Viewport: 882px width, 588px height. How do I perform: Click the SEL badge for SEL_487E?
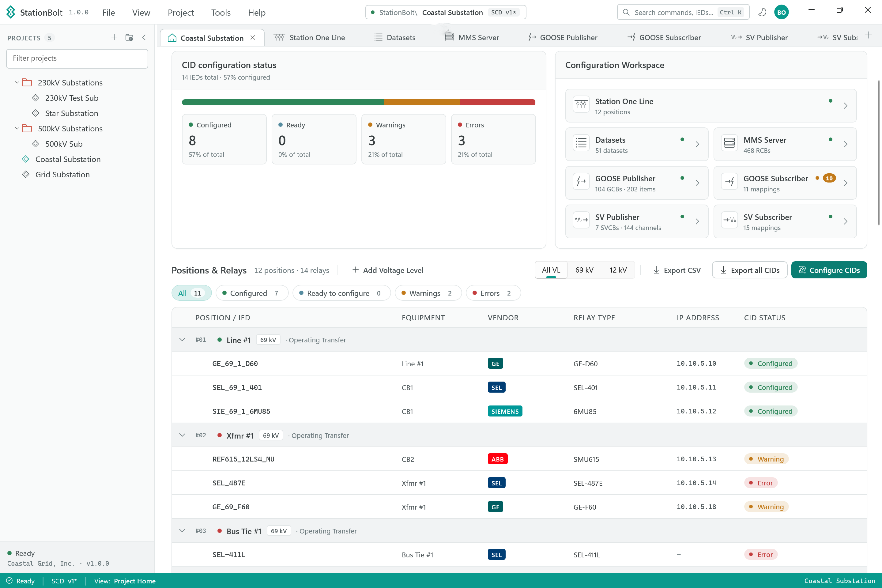[x=496, y=483]
